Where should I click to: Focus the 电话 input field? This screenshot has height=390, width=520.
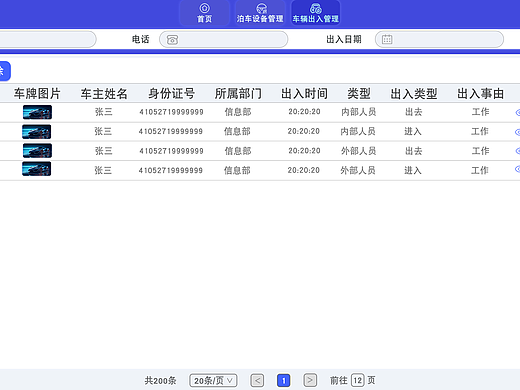223,39
